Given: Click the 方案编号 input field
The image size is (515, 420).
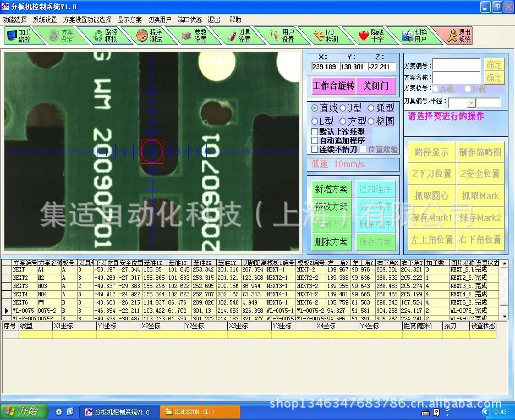Looking at the screenshot, I should 456,65.
